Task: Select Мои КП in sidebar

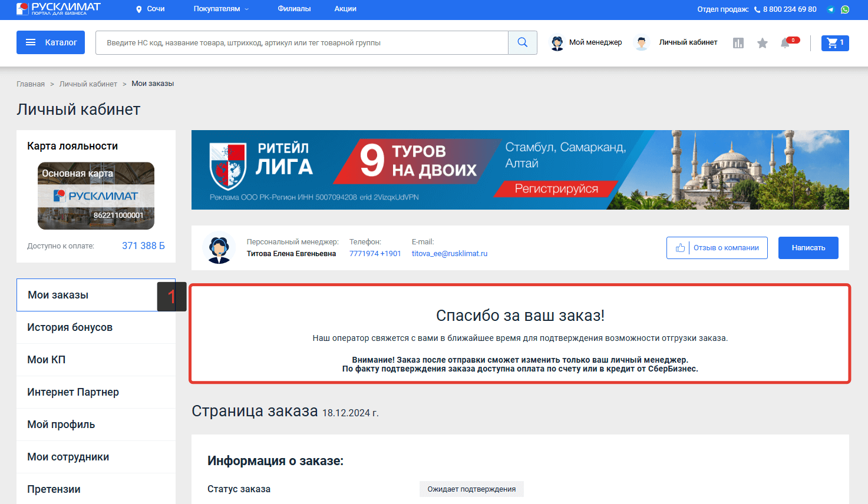Action: 96,360
